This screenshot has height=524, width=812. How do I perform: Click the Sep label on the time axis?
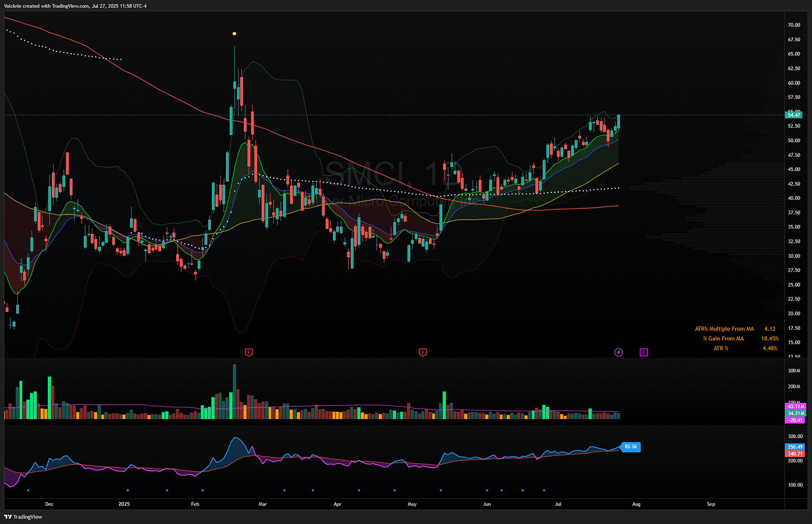pos(711,504)
